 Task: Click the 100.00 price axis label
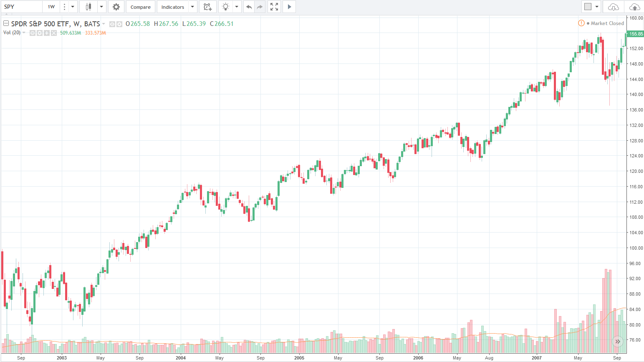tap(636, 248)
